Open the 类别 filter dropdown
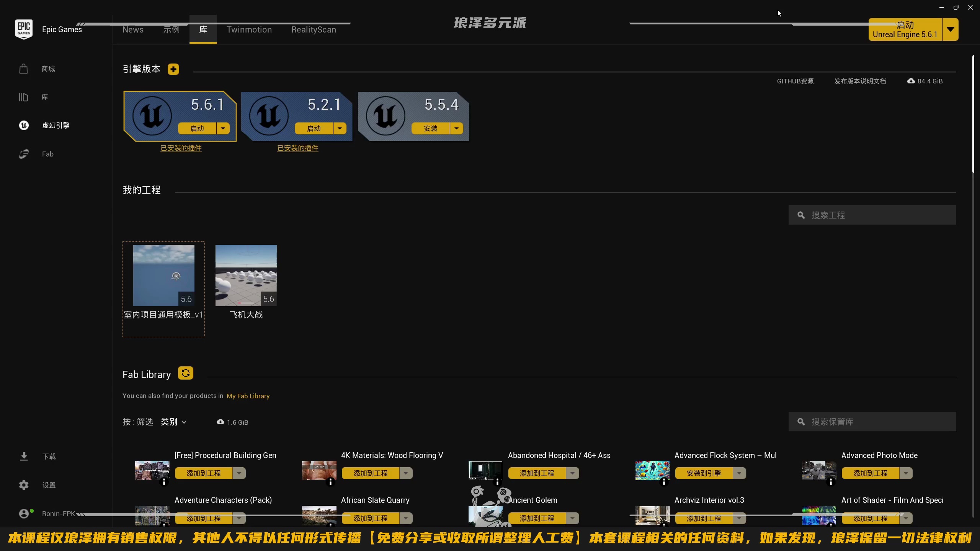The width and height of the screenshot is (980, 551). pos(173,422)
